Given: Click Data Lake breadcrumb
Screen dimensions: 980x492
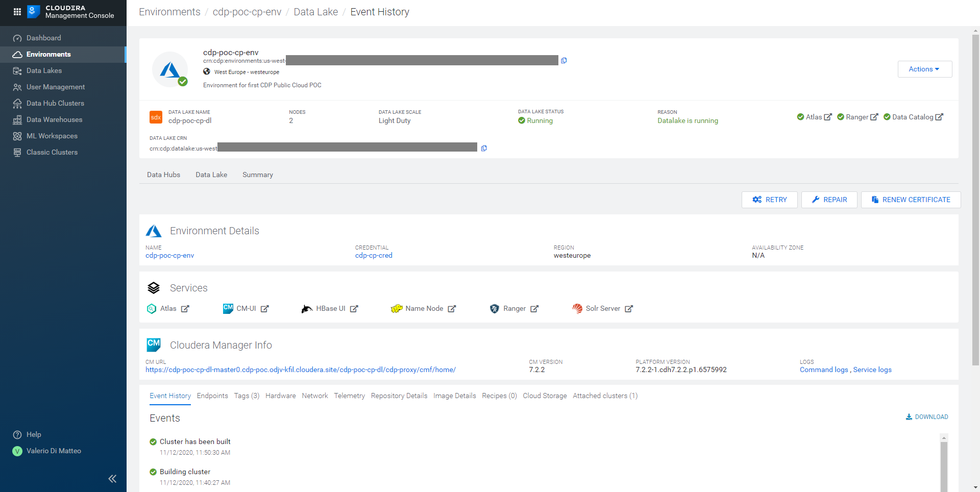Looking at the screenshot, I should click(315, 12).
